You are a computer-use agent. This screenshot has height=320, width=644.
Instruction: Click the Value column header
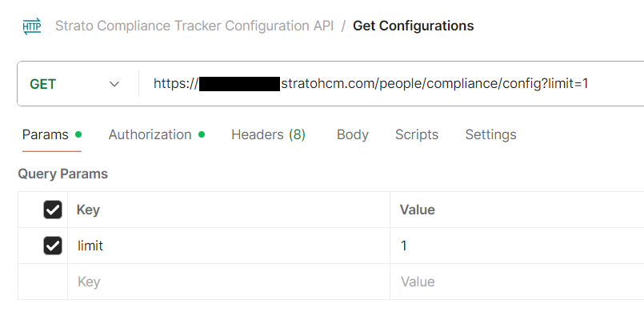[x=418, y=210]
